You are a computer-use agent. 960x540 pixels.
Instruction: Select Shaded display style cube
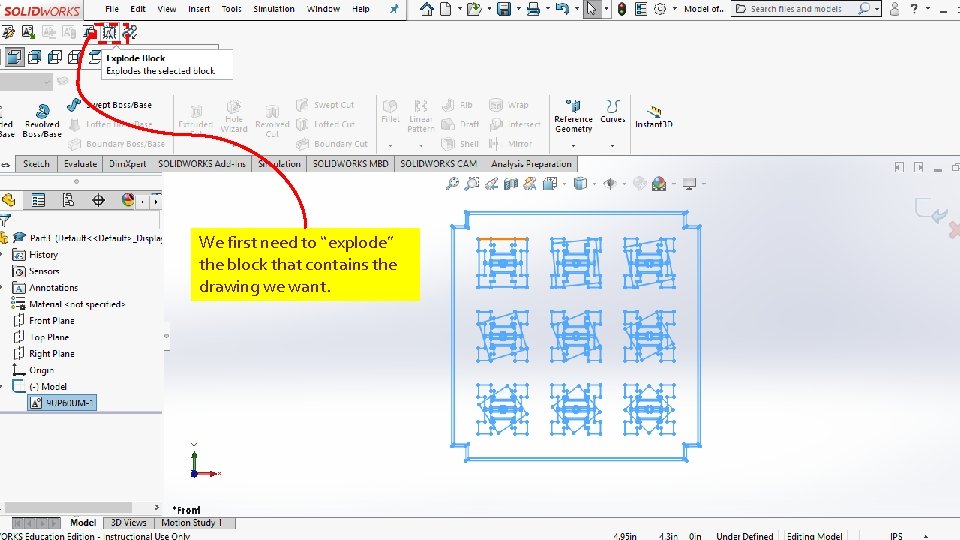pos(35,57)
